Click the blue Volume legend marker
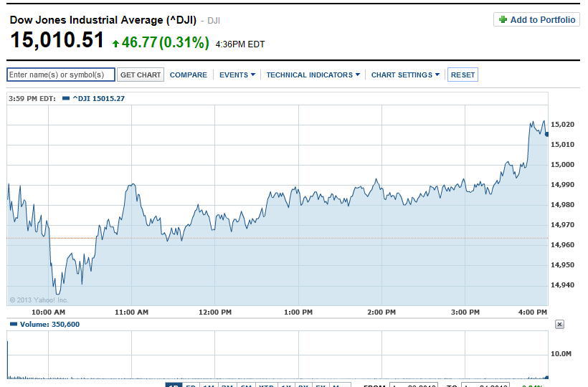This screenshot has height=387, width=588. click(13, 325)
